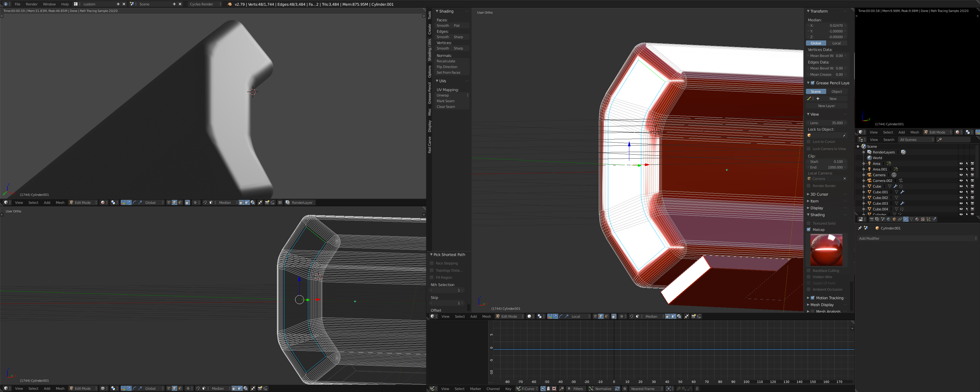Click OpenGL render image icon in main viewport
The width and height of the screenshot is (980, 392).
point(693,316)
